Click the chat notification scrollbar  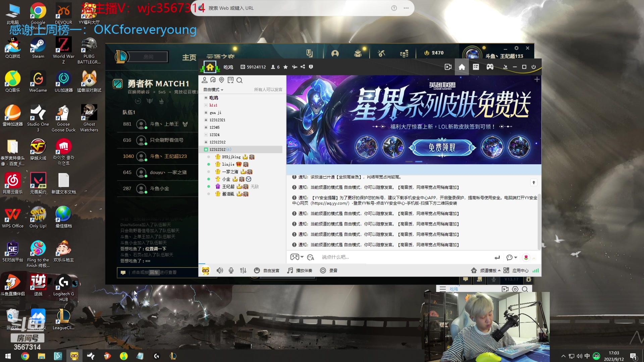click(x=539, y=221)
